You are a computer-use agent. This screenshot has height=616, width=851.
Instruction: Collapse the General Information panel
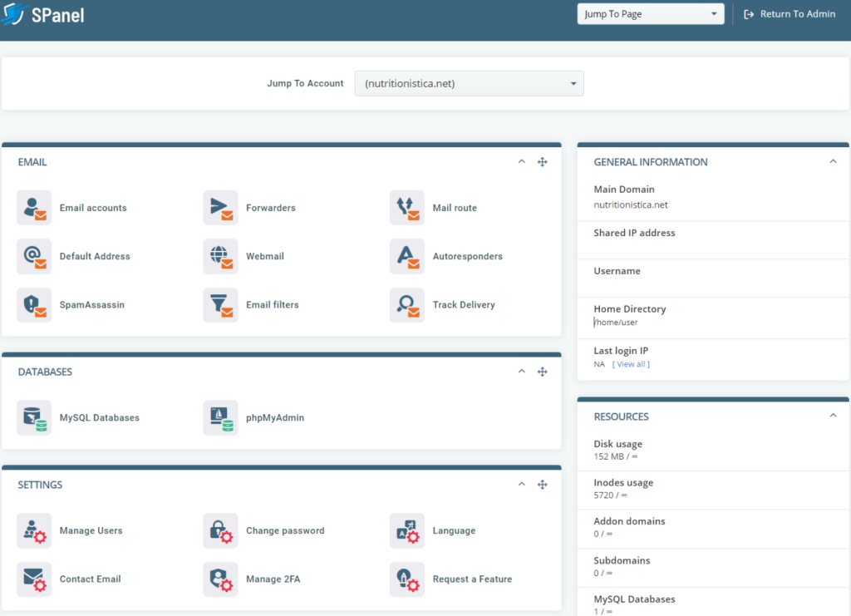[833, 162]
